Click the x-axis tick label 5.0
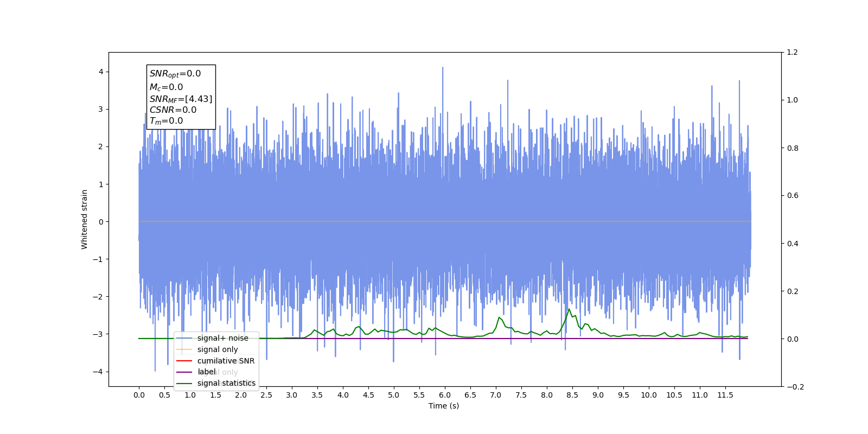This screenshot has width=868, height=434. [x=394, y=395]
